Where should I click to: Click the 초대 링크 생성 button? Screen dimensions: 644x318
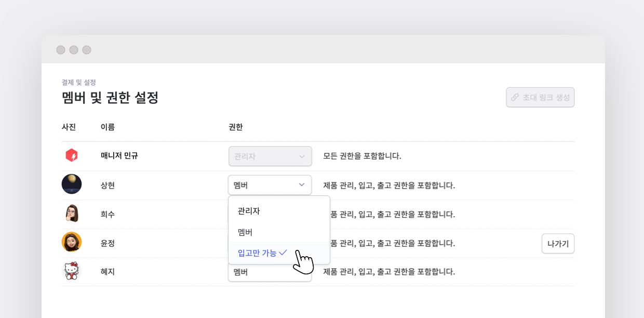(x=540, y=97)
